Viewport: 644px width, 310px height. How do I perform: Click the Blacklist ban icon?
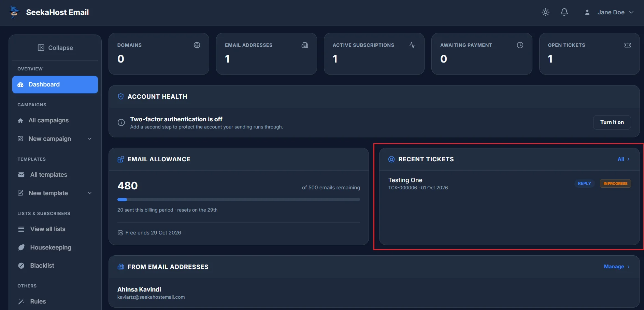point(21,266)
